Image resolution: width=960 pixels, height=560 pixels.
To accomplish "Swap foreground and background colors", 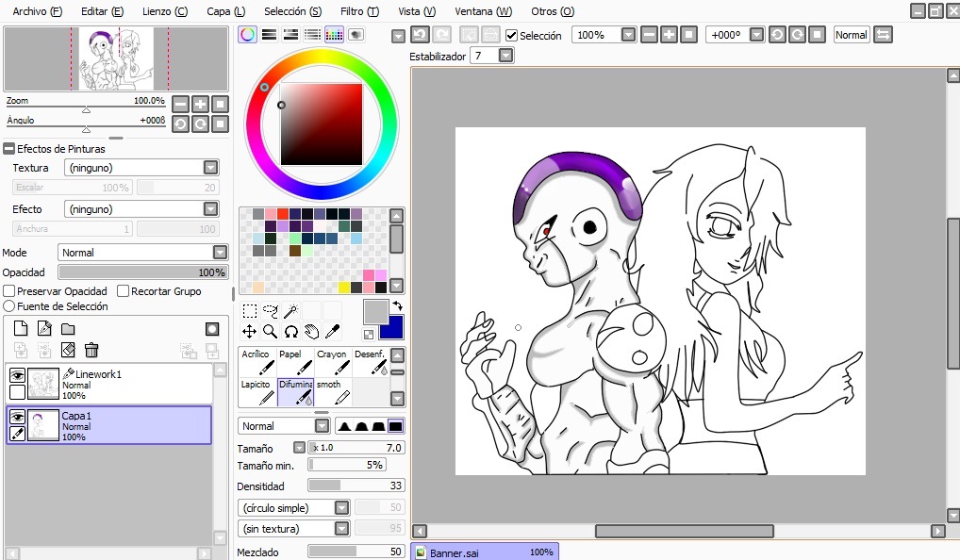I will [397, 305].
